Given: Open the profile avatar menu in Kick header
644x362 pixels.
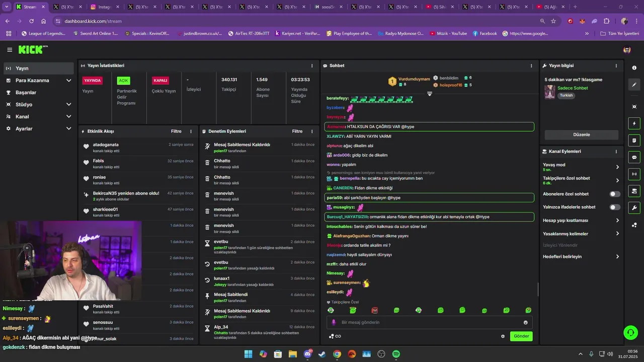Looking at the screenshot, I should point(627,50).
